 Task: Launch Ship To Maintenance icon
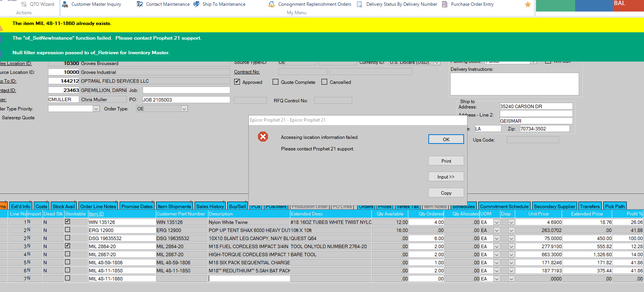[196, 4]
